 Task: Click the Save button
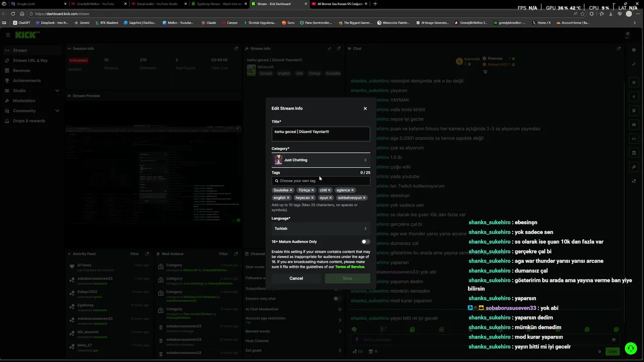click(347, 279)
